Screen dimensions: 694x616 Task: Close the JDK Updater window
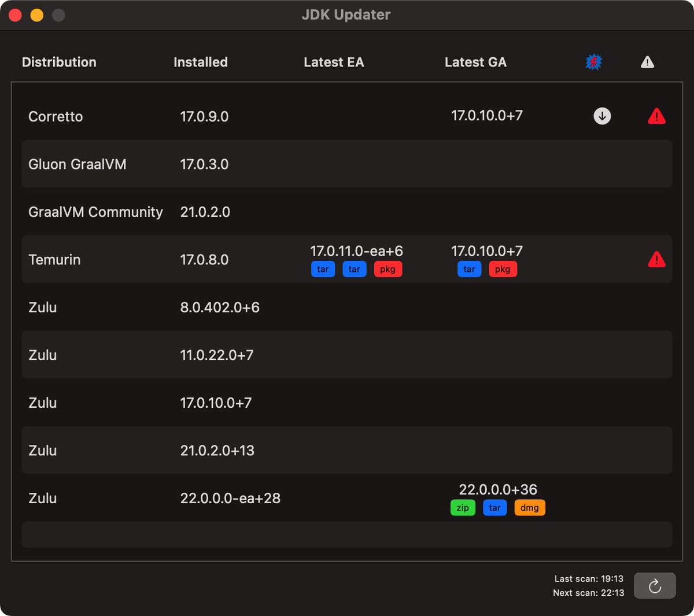point(16,15)
